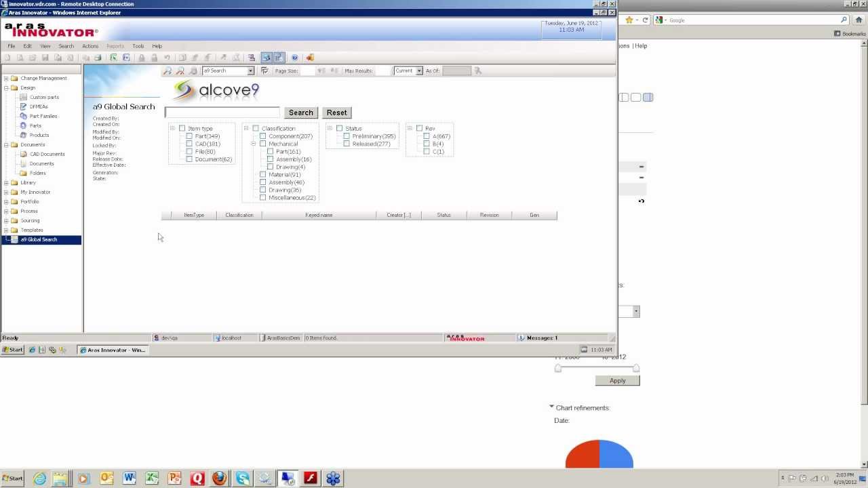Click the Flash icon in taskbar
868x488 pixels.
311,479
